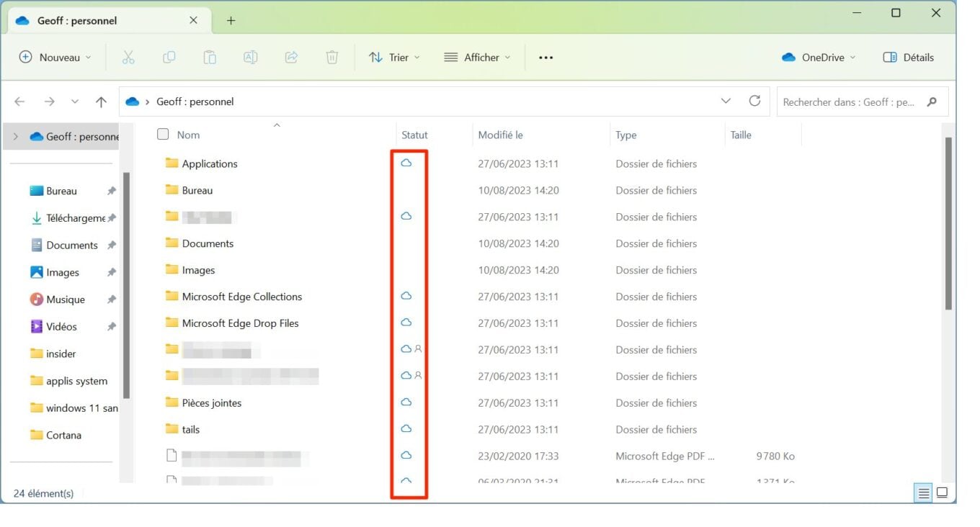The height and width of the screenshot is (527, 980).
Task: Sort by the Nom column header
Action: (188, 135)
